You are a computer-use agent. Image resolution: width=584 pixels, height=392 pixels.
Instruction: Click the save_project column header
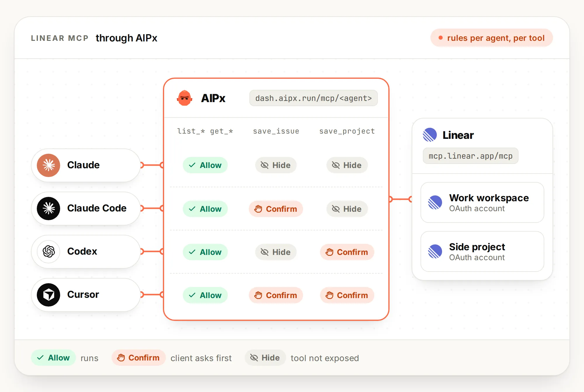click(347, 131)
